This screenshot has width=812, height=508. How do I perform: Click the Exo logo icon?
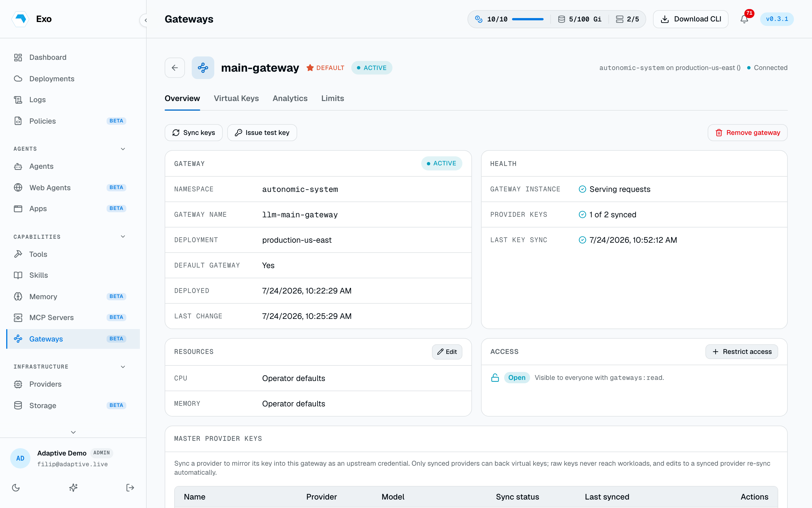pos(21,19)
